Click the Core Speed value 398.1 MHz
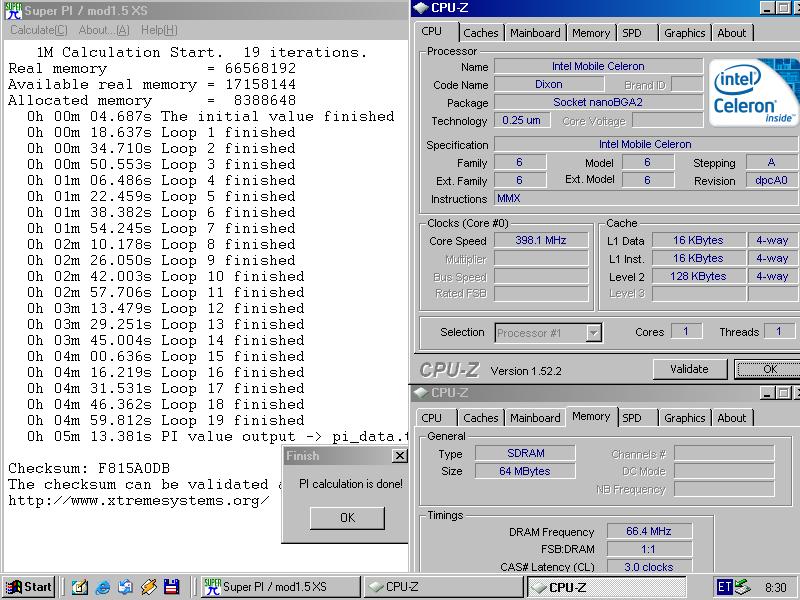The height and width of the screenshot is (600, 800). coord(541,240)
